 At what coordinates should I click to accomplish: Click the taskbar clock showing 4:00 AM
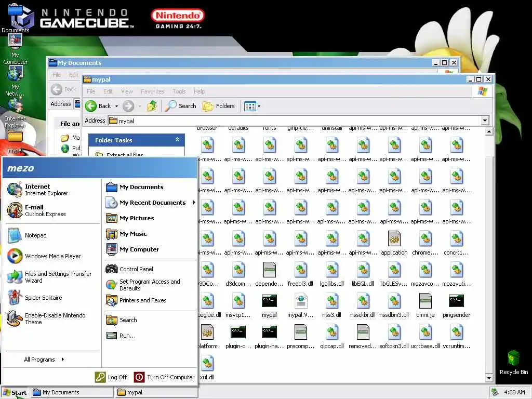click(514, 392)
